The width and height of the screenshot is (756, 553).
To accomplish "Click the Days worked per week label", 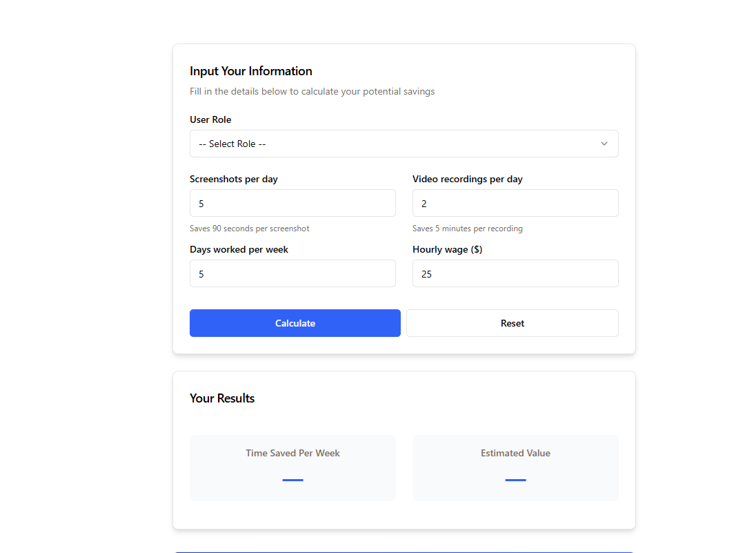I will pos(239,249).
